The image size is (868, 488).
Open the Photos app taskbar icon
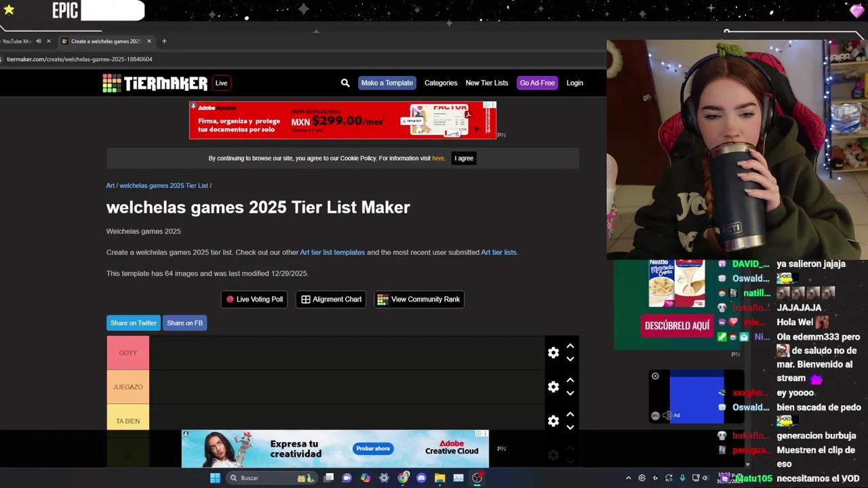[458, 478]
